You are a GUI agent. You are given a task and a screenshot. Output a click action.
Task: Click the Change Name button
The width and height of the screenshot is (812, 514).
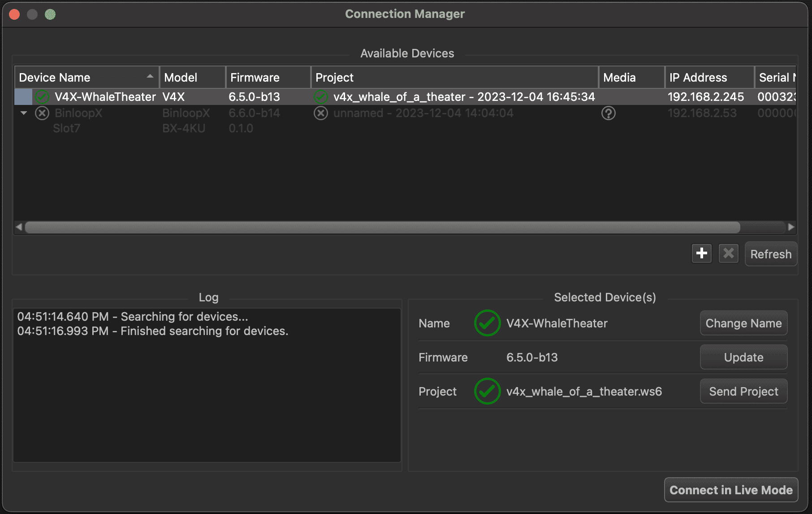(x=743, y=323)
